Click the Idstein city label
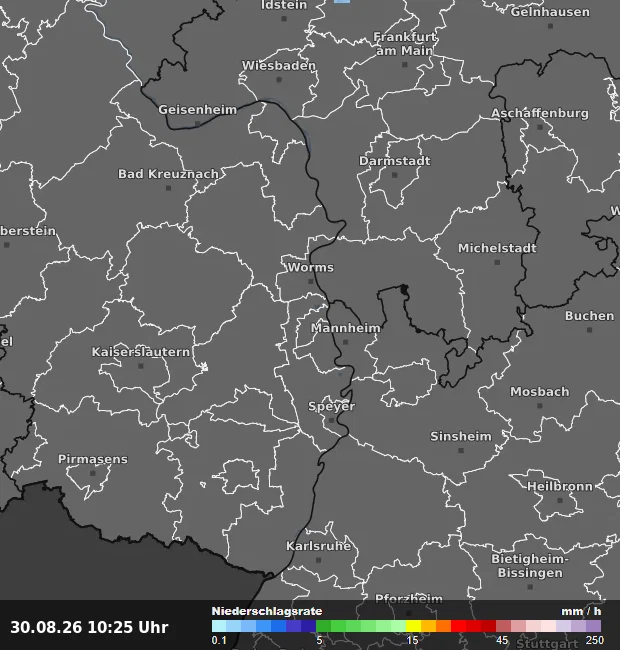The width and height of the screenshot is (620, 650). [x=284, y=5]
